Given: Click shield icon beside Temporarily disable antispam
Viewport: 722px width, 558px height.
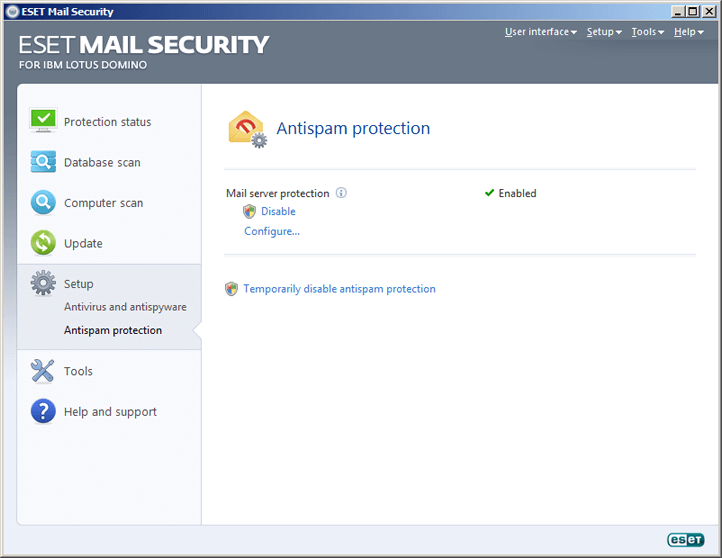Looking at the screenshot, I should 231,289.
